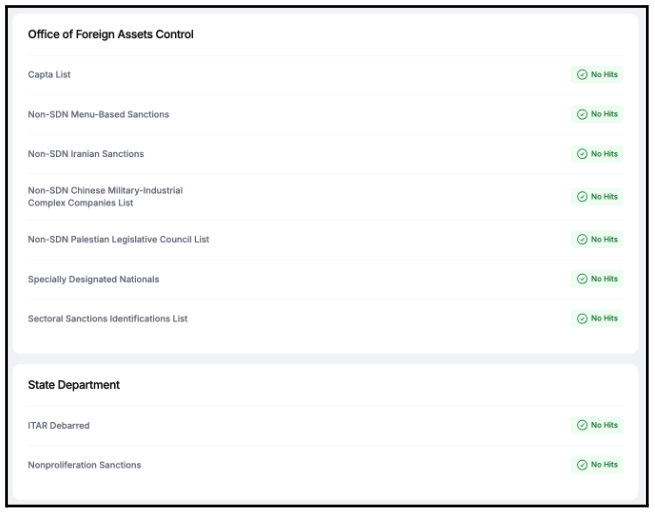
Task: Select Non-SDN Menu-Based Sanctions label
Action: click(x=98, y=114)
